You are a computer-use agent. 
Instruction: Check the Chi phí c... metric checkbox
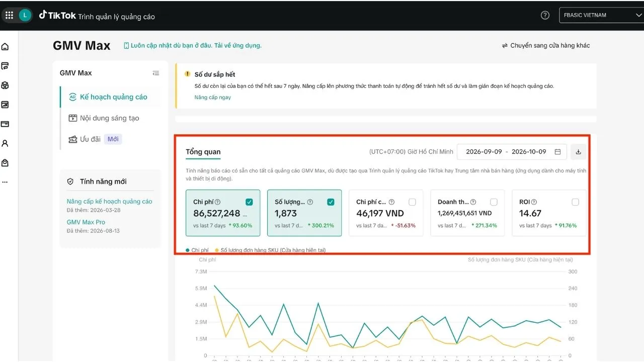[x=412, y=202]
